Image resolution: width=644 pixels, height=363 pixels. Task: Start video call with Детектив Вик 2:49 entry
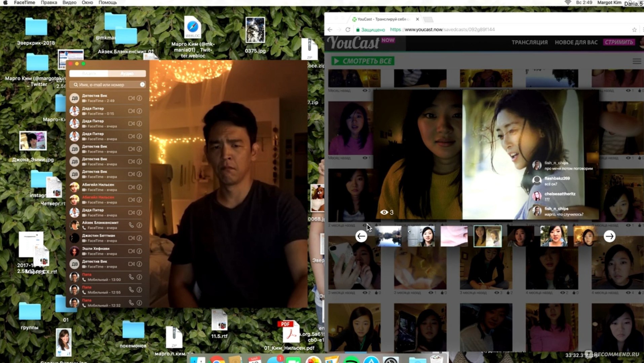(131, 98)
